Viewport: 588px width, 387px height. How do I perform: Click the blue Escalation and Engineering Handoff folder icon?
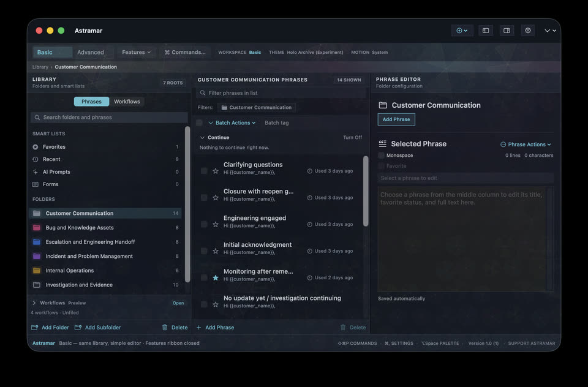tap(37, 242)
